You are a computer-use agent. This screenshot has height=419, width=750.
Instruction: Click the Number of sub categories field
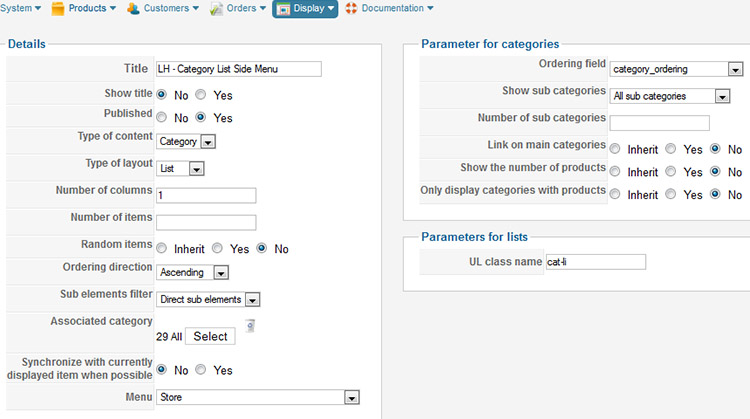pos(659,122)
